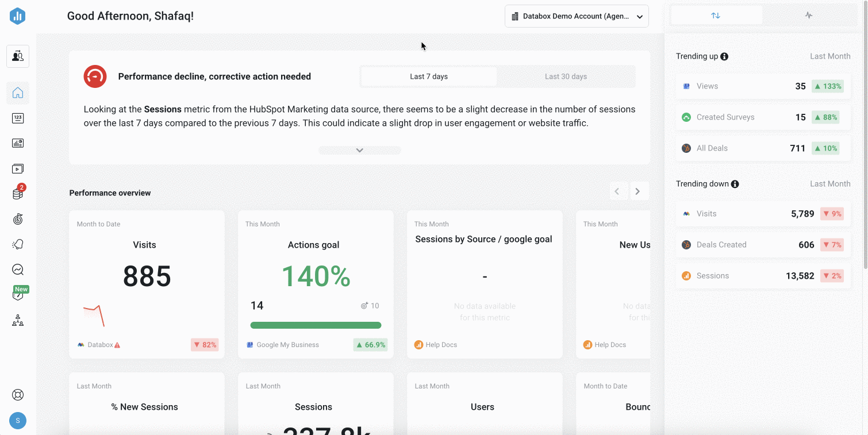868x435 pixels.
Task: Switch to the trends arrows tab
Action: point(716,16)
